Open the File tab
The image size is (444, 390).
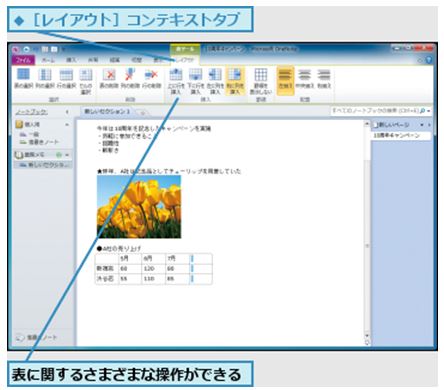click(x=23, y=60)
